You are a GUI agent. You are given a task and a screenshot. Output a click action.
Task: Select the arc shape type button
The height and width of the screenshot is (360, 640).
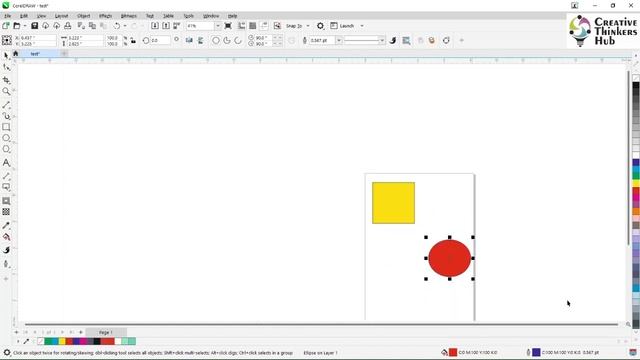(238, 40)
